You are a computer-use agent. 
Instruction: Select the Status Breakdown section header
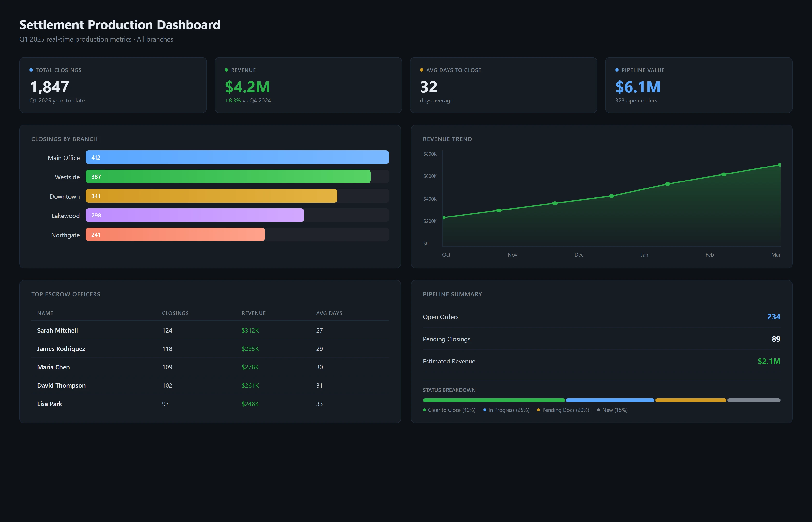tap(449, 390)
